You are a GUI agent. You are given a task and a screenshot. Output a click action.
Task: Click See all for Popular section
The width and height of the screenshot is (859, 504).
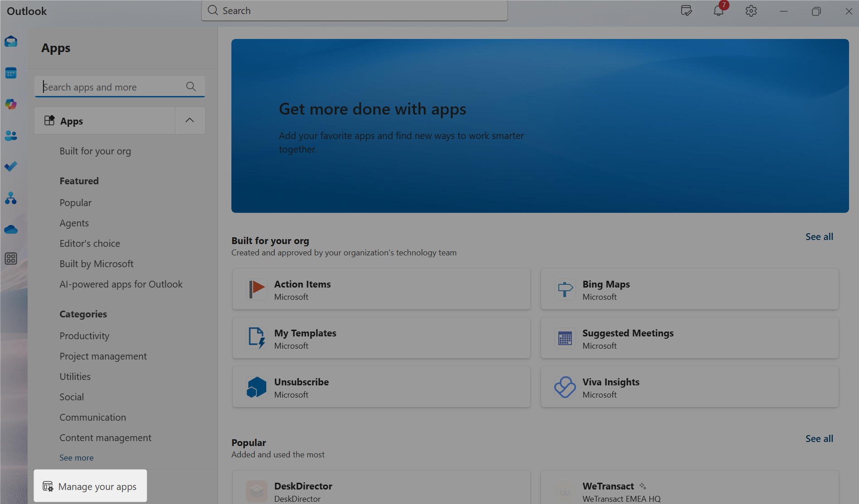coord(819,439)
